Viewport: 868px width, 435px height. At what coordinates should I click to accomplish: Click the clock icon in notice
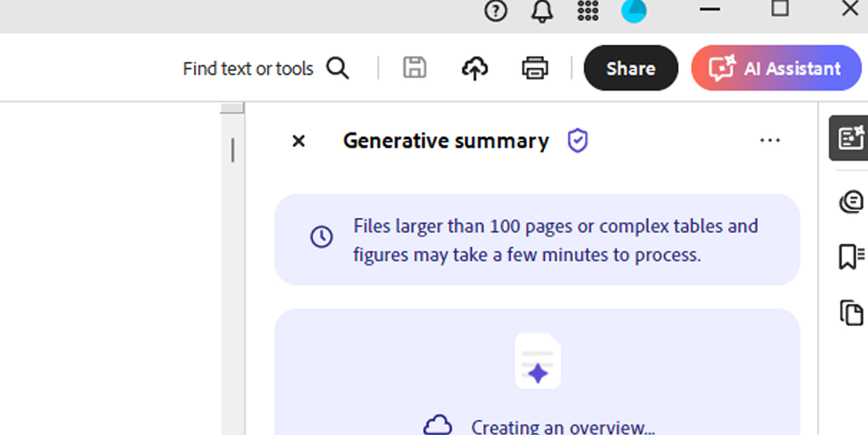point(322,236)
